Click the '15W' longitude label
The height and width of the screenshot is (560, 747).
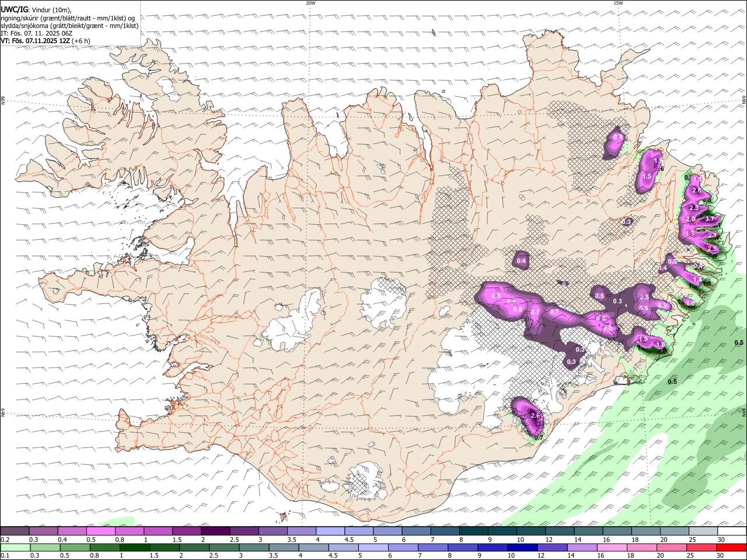(x=618, y=3)
